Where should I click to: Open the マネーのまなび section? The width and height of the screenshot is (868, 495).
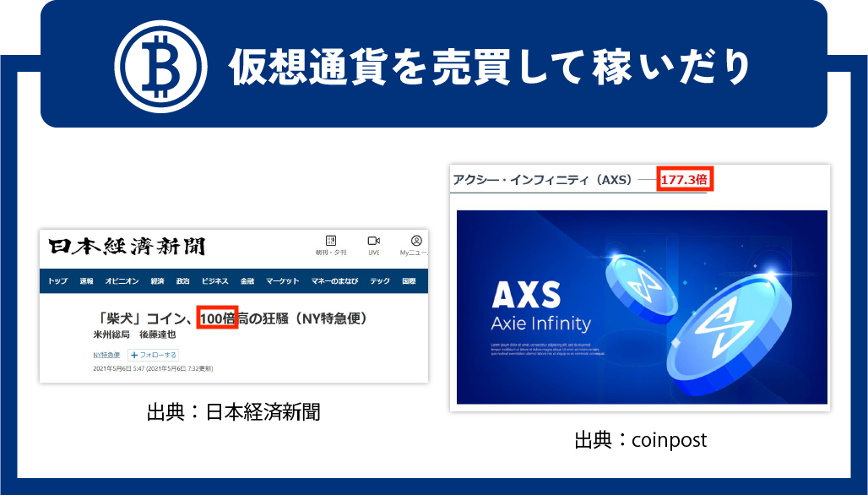(334, 281)
